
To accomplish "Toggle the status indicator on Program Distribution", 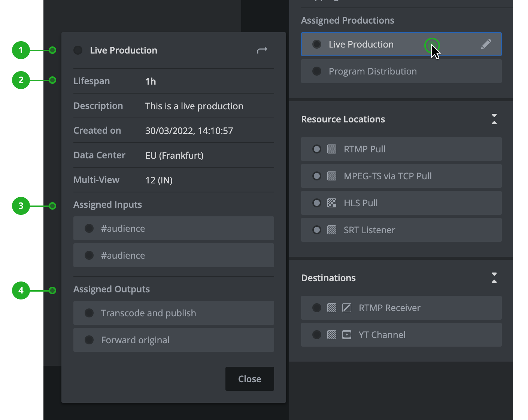I will pos(317,71).
